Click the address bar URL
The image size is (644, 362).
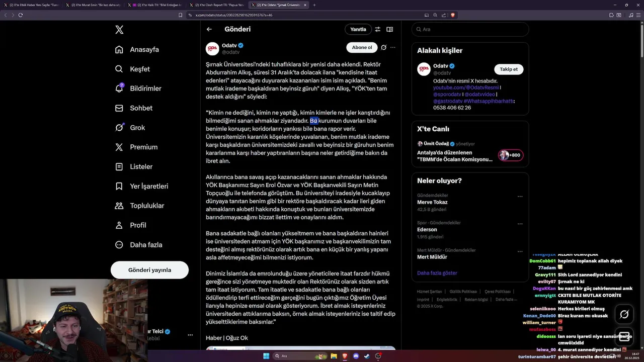coord(234,15)
